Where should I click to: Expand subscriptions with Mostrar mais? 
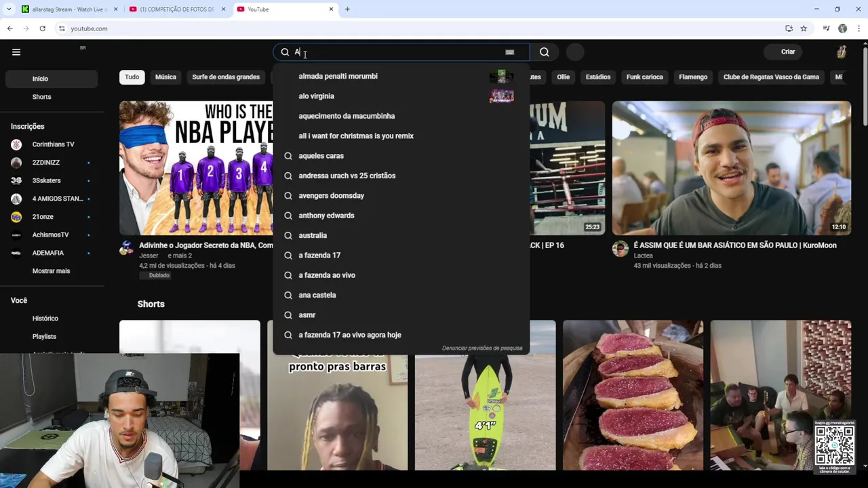click(x=51, y=271)
